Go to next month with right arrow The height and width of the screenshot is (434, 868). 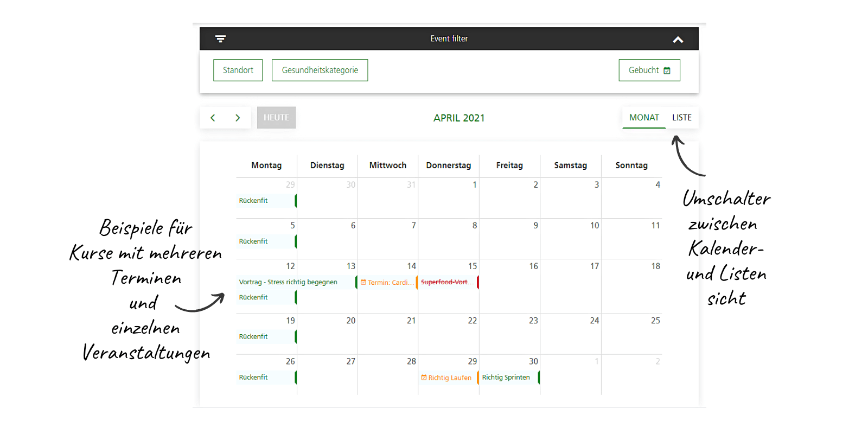[238, 118]
